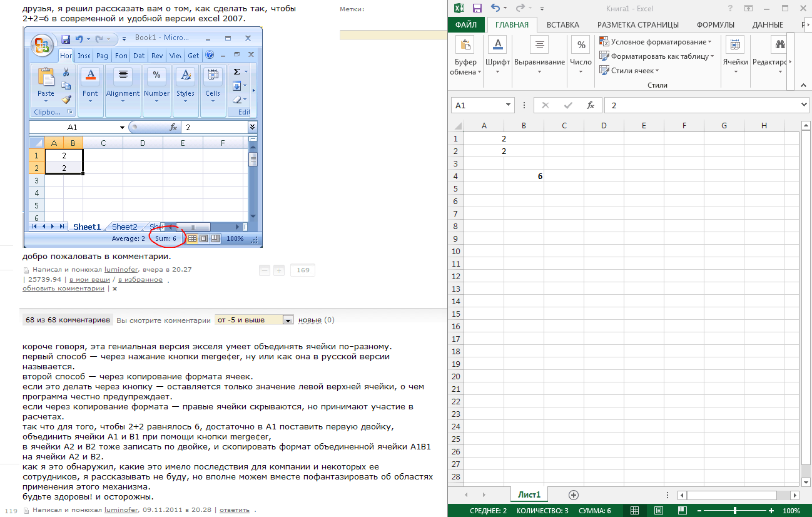
Task: Switch to Page Layout view in status bar
Action: click(656, 511)
